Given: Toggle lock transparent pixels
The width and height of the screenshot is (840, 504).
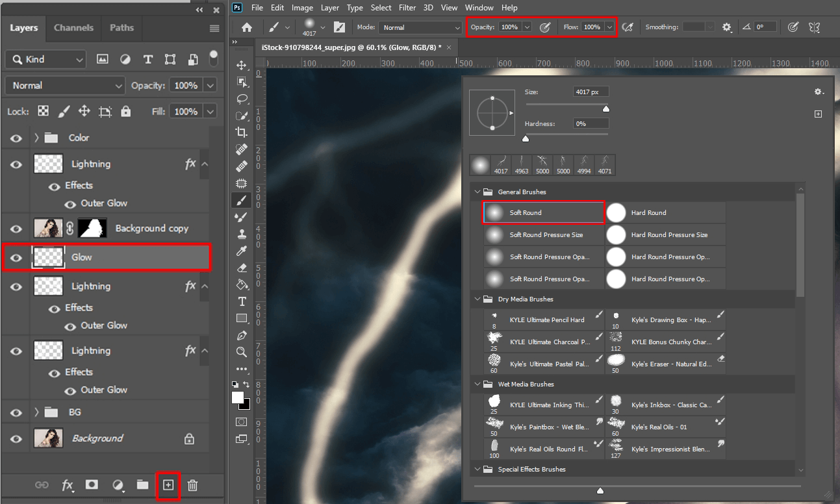Looking at the screenshot, I should (x=43, y=112).
